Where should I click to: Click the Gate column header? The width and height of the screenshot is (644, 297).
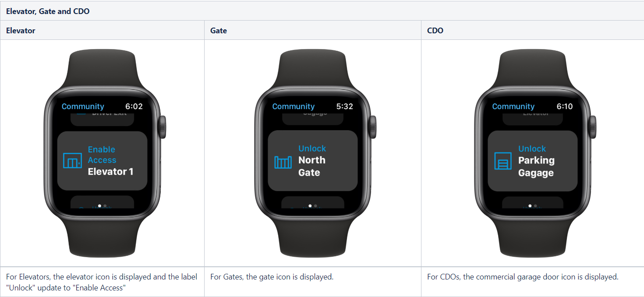click(313, 31)
